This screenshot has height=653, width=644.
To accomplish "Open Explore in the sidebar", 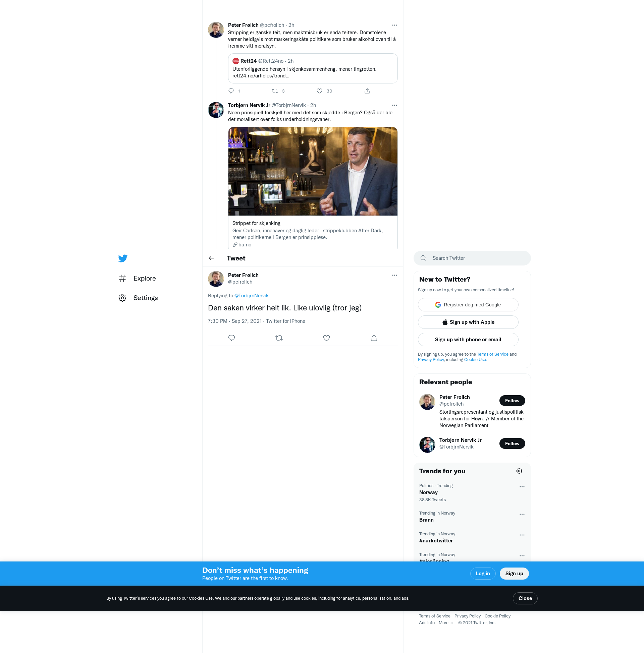I will pos(145,278).
